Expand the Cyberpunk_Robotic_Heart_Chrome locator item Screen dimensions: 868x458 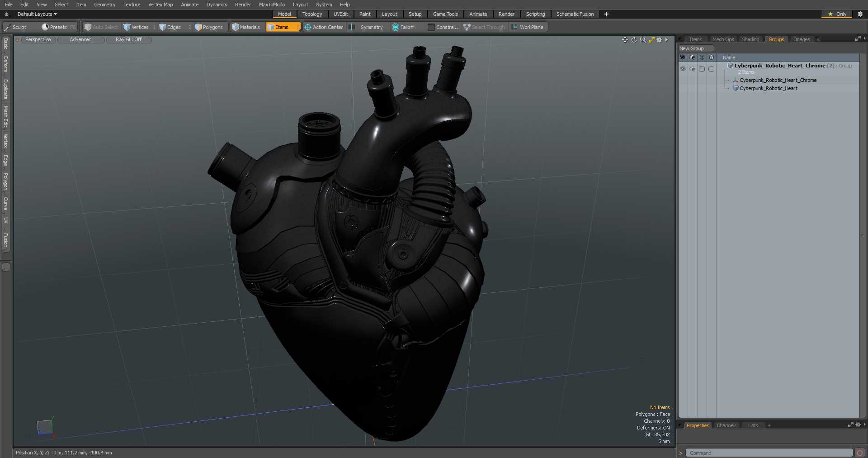(x=728, y=80)
